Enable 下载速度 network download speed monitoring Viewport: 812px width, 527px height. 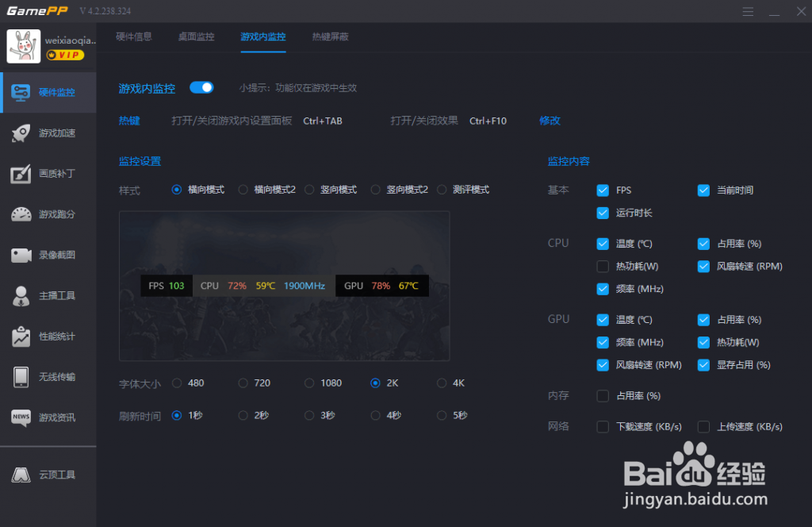(603, 426)
